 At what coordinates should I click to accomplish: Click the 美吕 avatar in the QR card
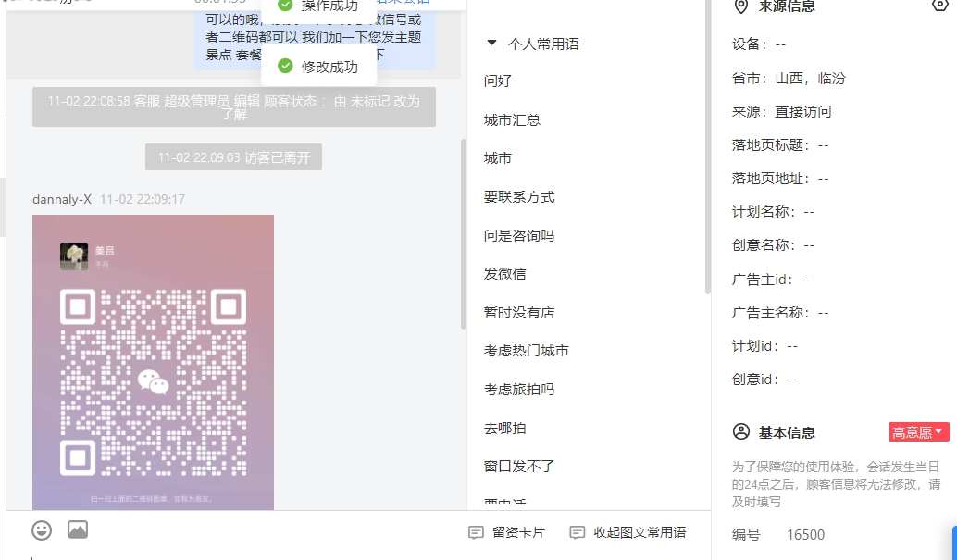tap(74, 256)
